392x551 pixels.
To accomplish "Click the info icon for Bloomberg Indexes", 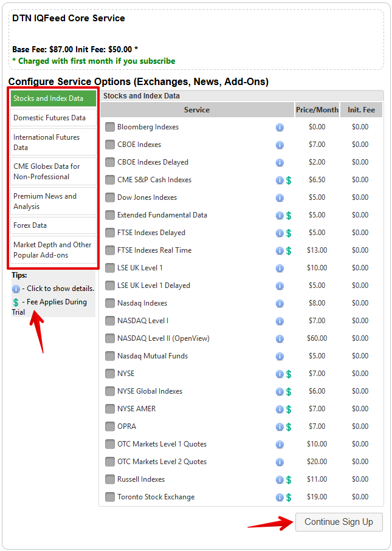I will click(280, 127).
